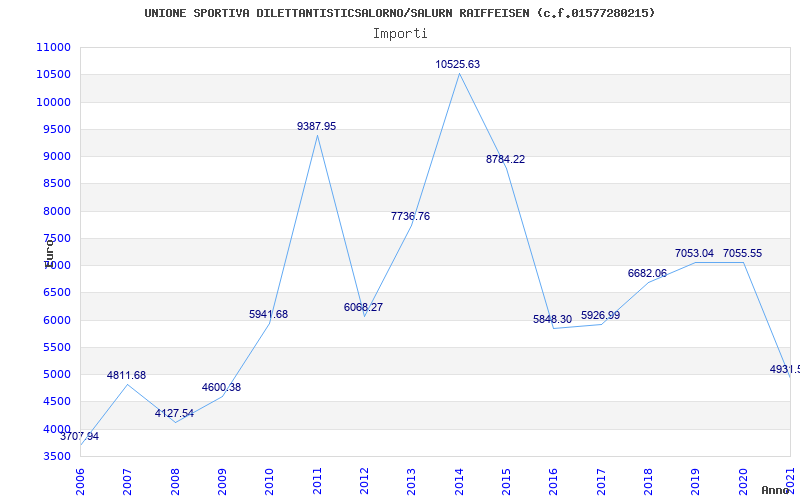Click data label 5926.99
Image resolution: width=800 pixels, height=500 pixels.
coord(601,315)
